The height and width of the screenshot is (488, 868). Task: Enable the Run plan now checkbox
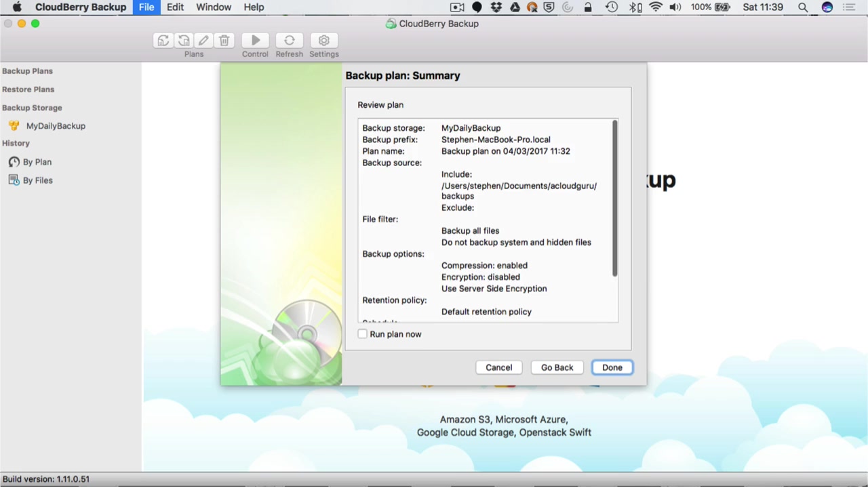[363, 334]
